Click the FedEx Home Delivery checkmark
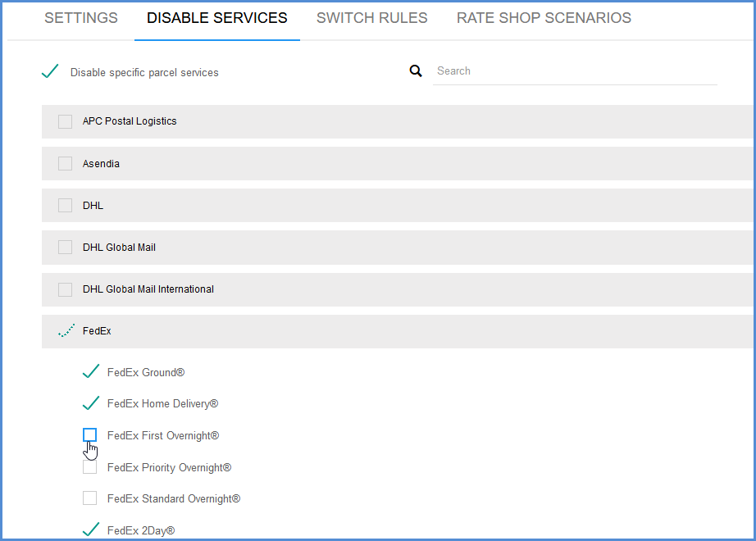The width and height of the screenshot is (756, 541). pos(90,402)
